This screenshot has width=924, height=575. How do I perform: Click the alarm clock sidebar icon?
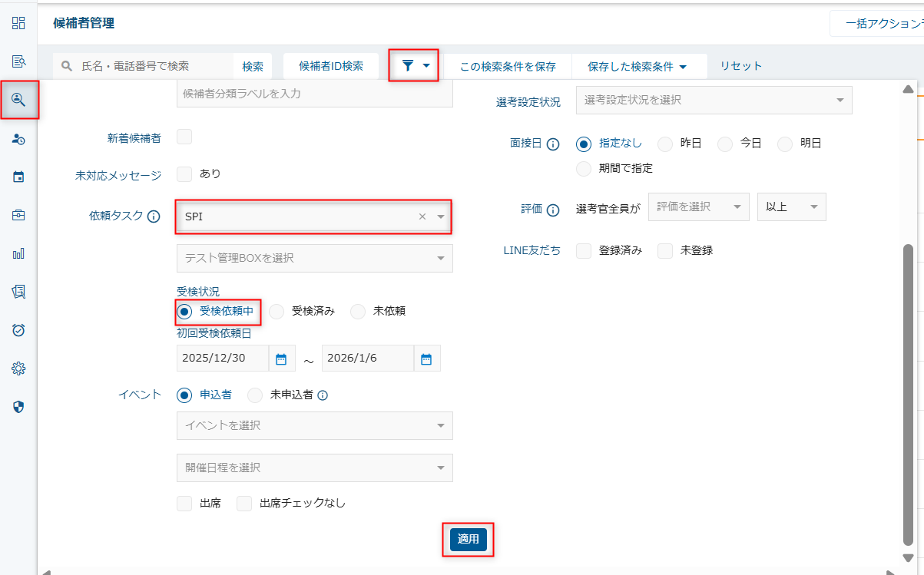point(18,330)
